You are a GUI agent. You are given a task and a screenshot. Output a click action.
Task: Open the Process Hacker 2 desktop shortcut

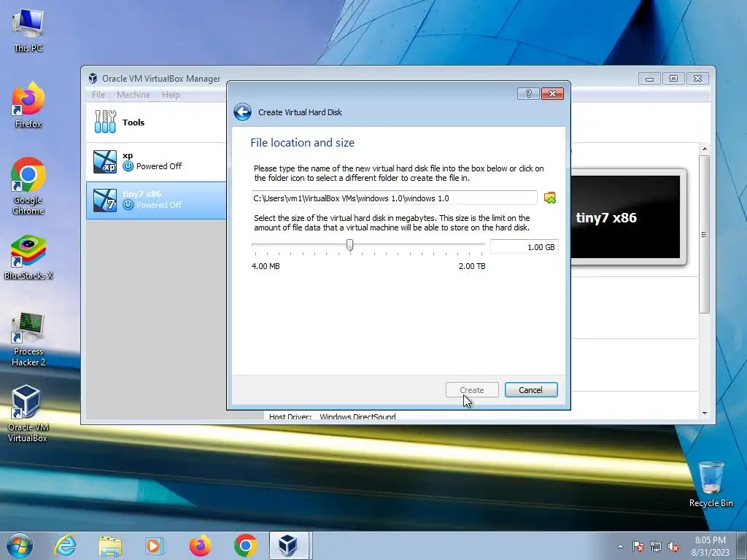tap(28, 340)
